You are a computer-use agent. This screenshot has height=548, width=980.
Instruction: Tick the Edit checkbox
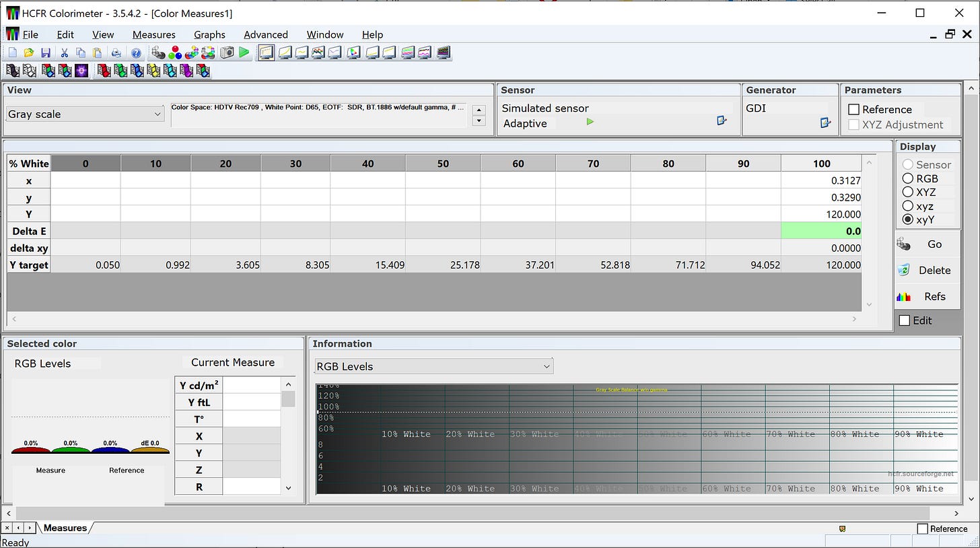(x=905, y=320)
